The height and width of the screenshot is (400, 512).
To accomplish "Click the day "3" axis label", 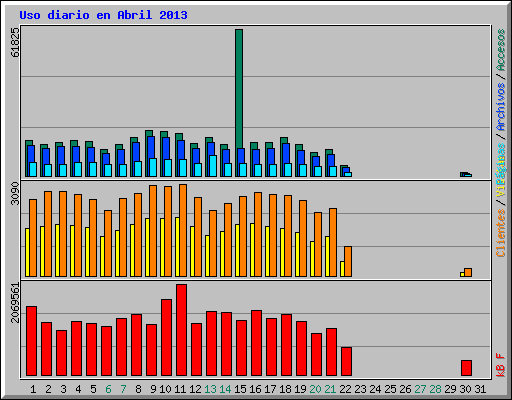I will (x=63, y=389).
